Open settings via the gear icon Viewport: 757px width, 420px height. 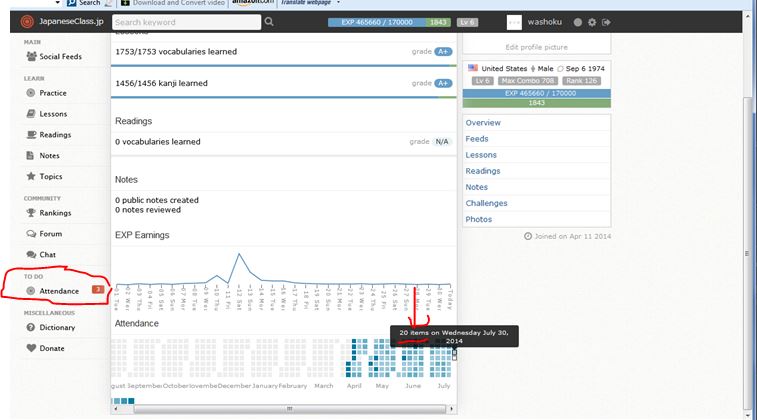[x=591, y=22]
